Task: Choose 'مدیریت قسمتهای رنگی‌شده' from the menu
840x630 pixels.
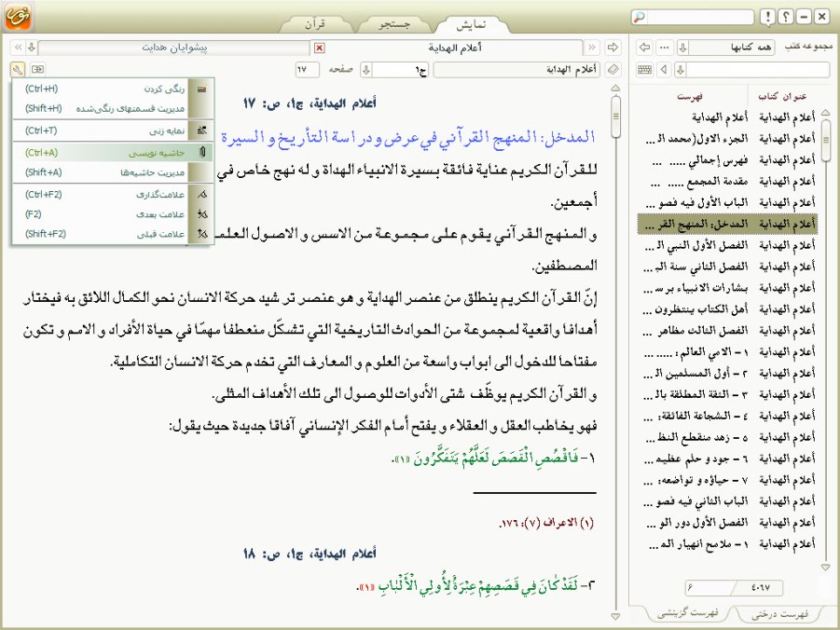Action: click(x=113, y=108)
